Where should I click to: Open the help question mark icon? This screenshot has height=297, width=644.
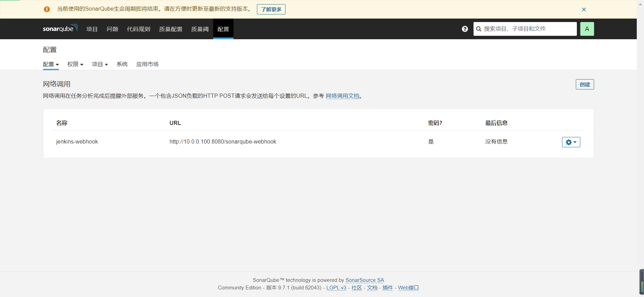465,29
